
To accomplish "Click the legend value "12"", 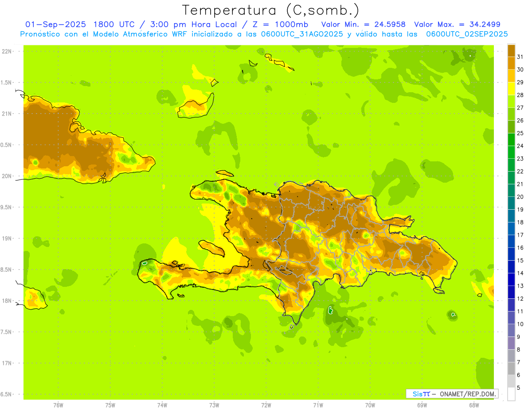I will point(520,299).
